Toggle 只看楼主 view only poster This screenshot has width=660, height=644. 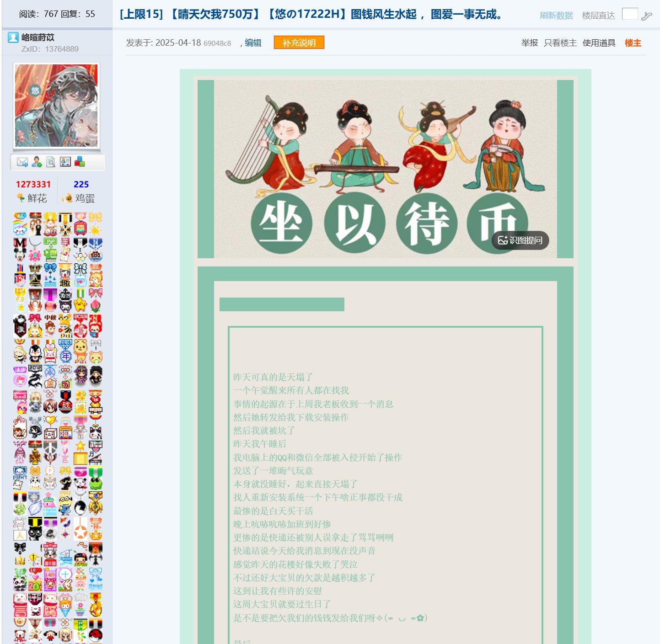(x=560, y=43)
